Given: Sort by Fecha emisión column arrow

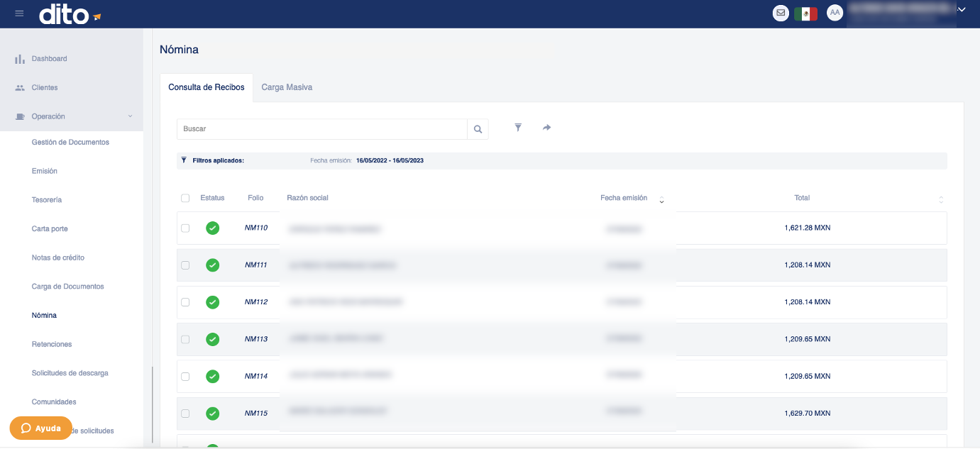Looking at the screenshot, I should (661, 200).
